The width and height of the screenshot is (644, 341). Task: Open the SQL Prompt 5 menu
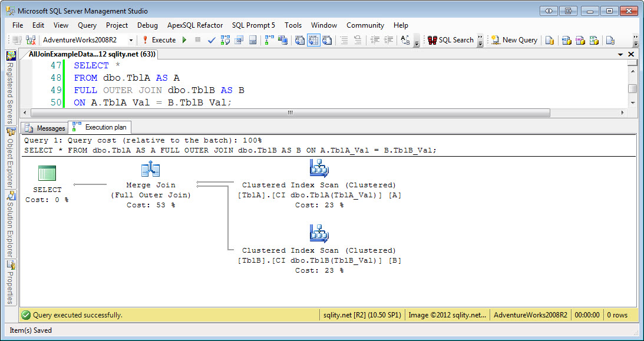pyautogui.click(x=253, y=25)
